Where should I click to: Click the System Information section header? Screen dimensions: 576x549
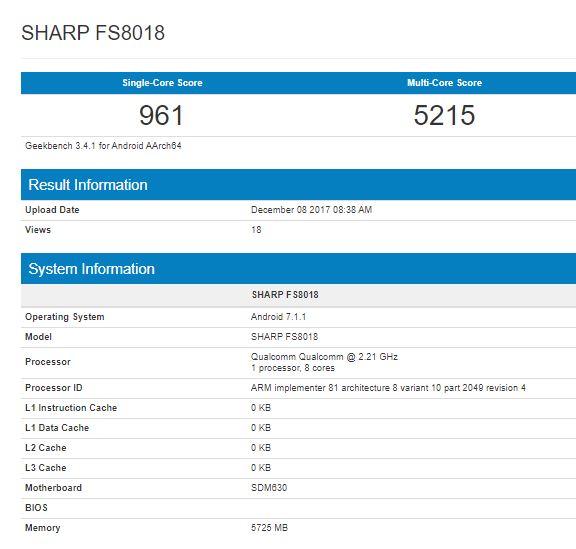(x=91, y=269)
